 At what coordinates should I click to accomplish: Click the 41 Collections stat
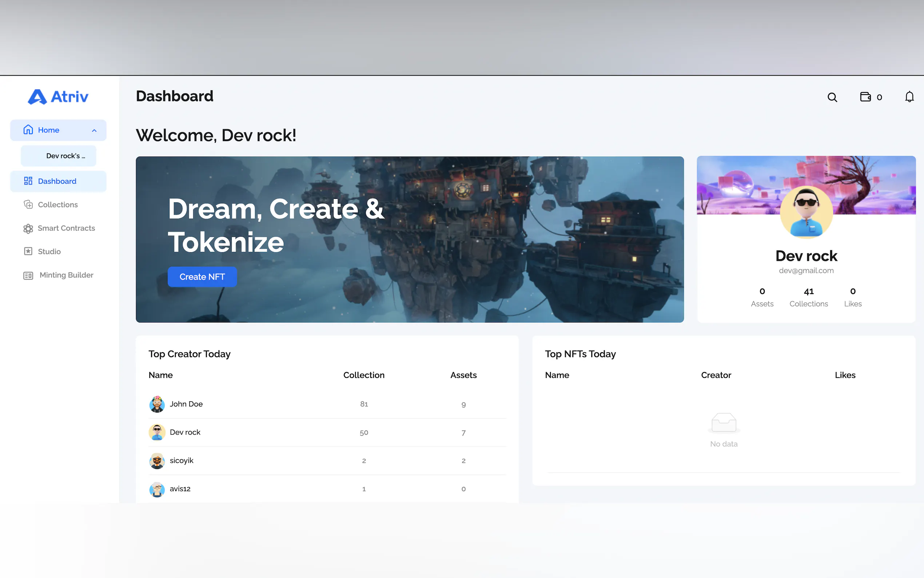(808, 297)
